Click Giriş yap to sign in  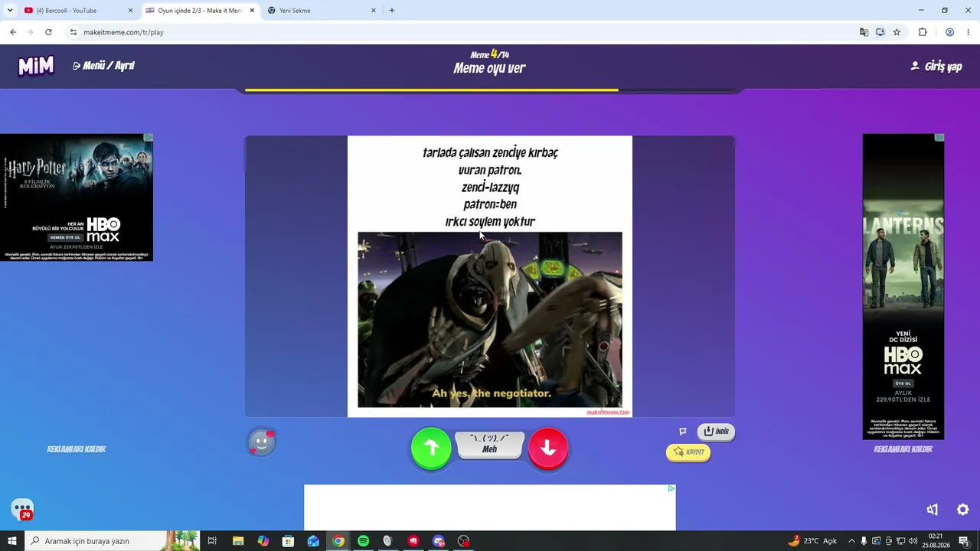click(x=936, y=67)
